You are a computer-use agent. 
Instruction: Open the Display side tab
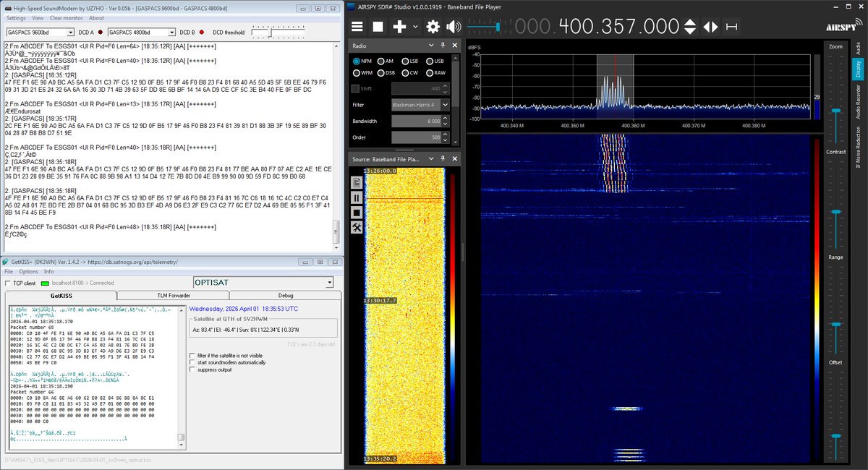tap(858, 69)
